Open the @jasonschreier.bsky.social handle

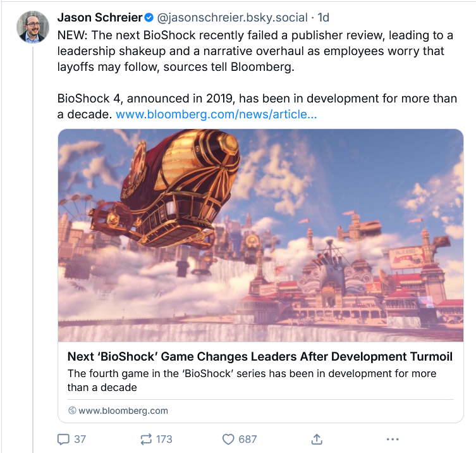point(232,18)
